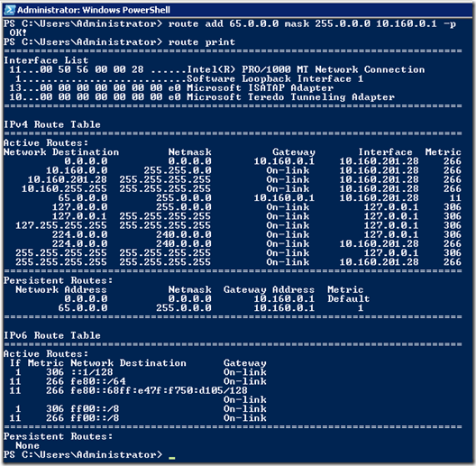This screenshot has width=476, height=466.
Task: Click the 'route print' command text
Action: pos(202,41)
